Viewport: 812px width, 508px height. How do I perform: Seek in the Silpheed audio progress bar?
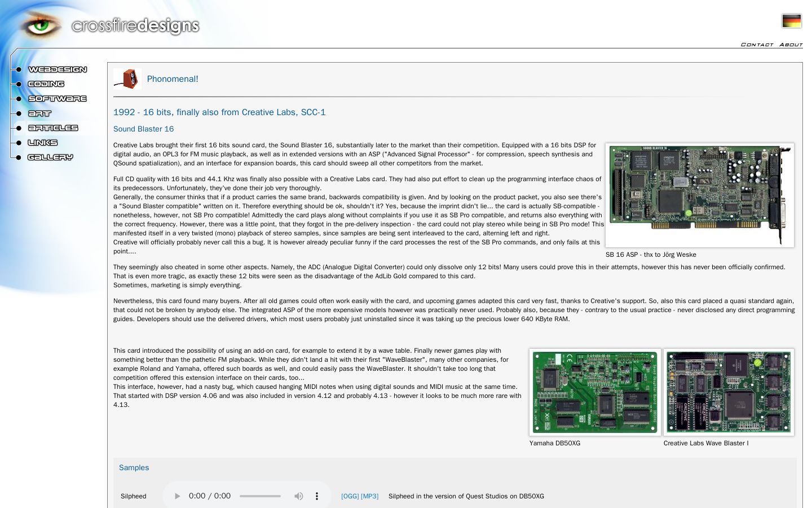click(260, 496)
